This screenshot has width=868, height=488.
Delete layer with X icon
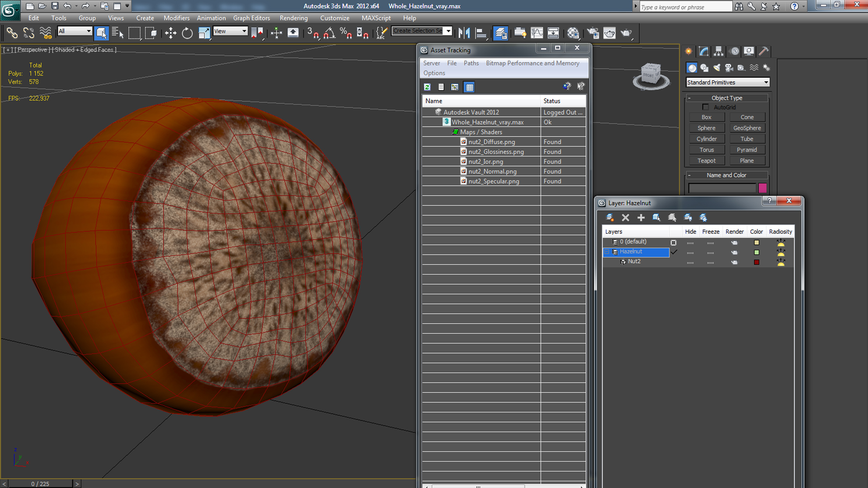pos(625,218)
